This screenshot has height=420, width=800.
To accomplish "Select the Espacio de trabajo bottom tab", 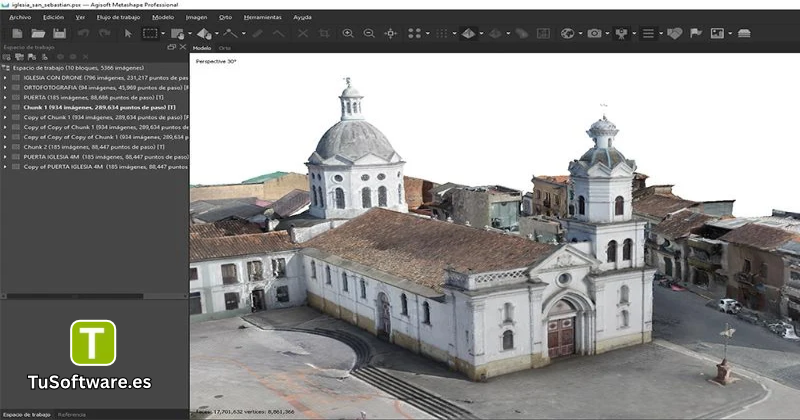I will pyautogui.click(x=27, y=415).
